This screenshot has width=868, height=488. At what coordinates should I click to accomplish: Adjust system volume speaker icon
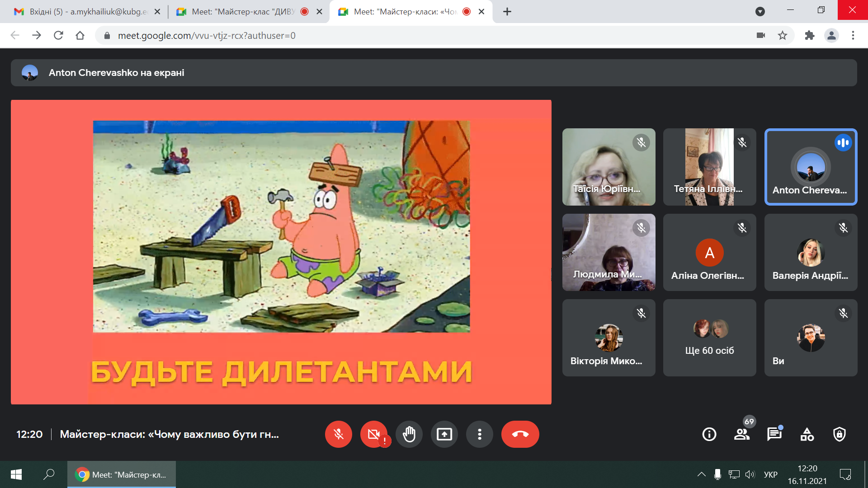[x=750, y=474]
